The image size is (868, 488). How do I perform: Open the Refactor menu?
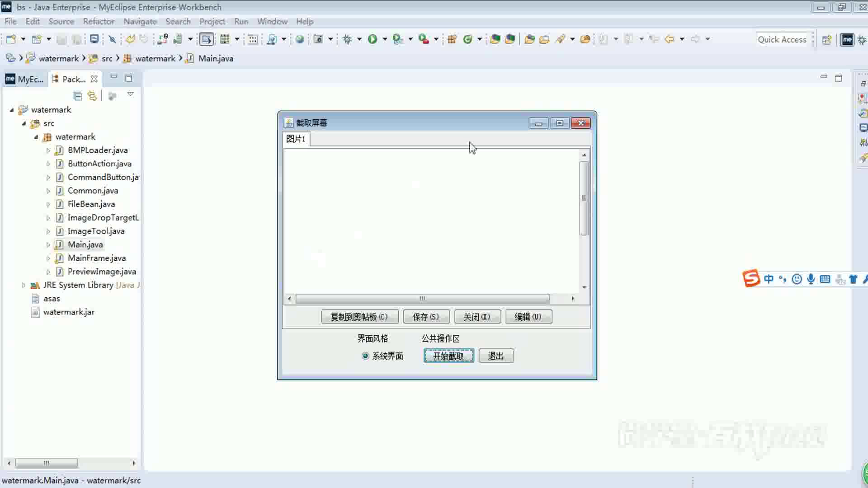click(99, 21)
